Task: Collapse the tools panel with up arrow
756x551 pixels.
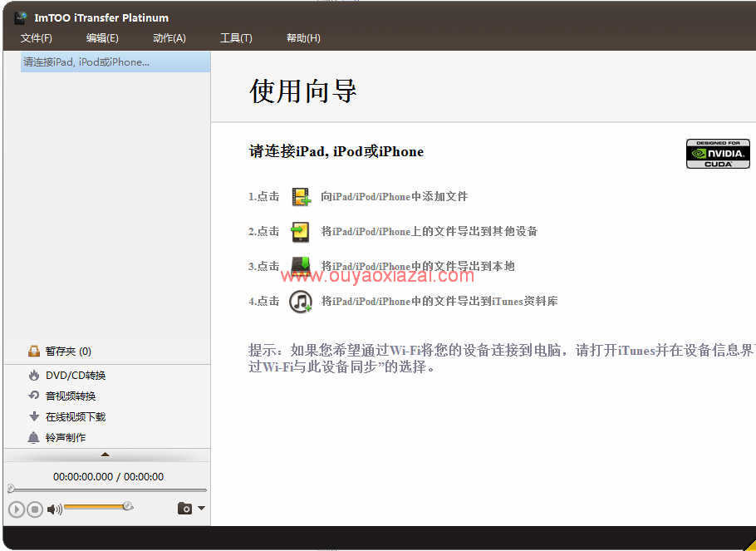Action: (106, 455)
